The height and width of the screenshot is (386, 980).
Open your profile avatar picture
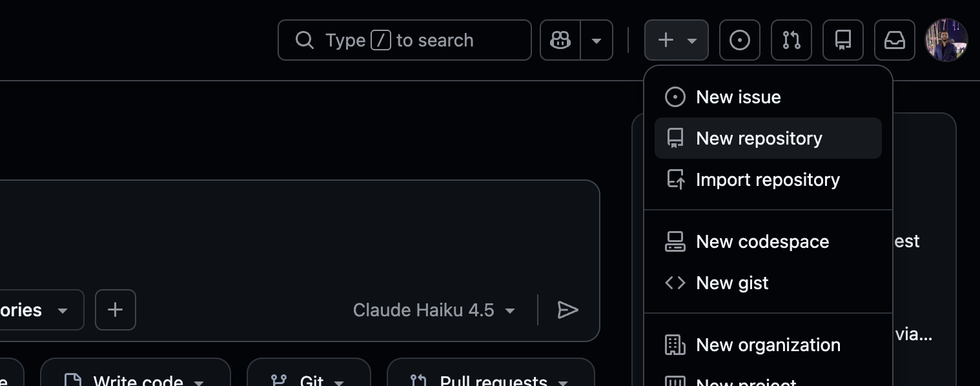pyautogui.click(x=946, y=40)
